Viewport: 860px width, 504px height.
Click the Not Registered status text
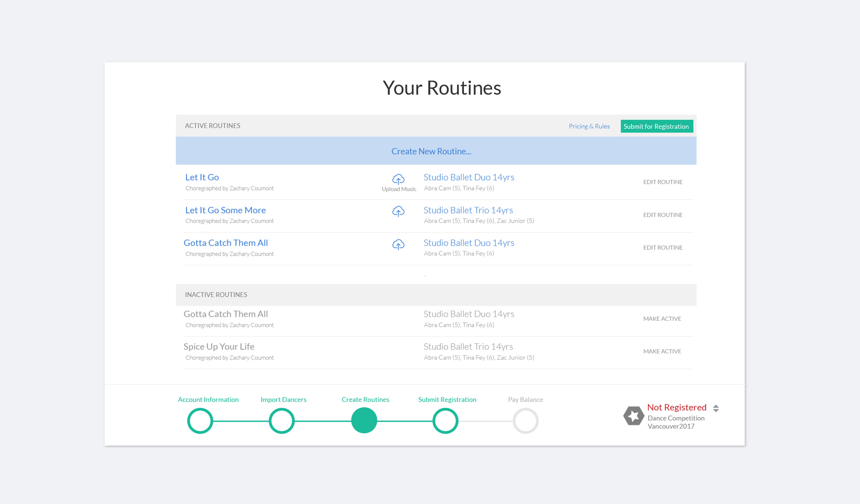tap(677, 407)
